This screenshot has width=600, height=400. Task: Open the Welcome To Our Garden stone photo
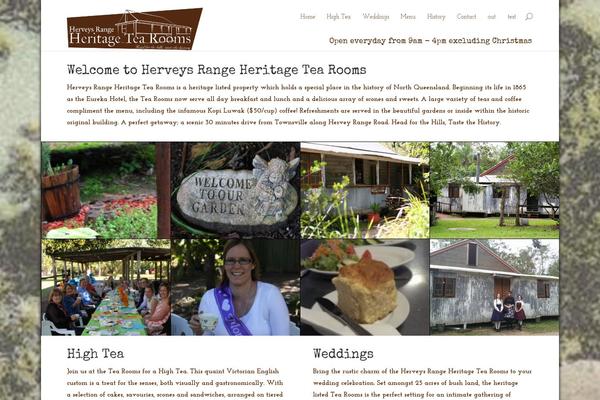[235, 190]
